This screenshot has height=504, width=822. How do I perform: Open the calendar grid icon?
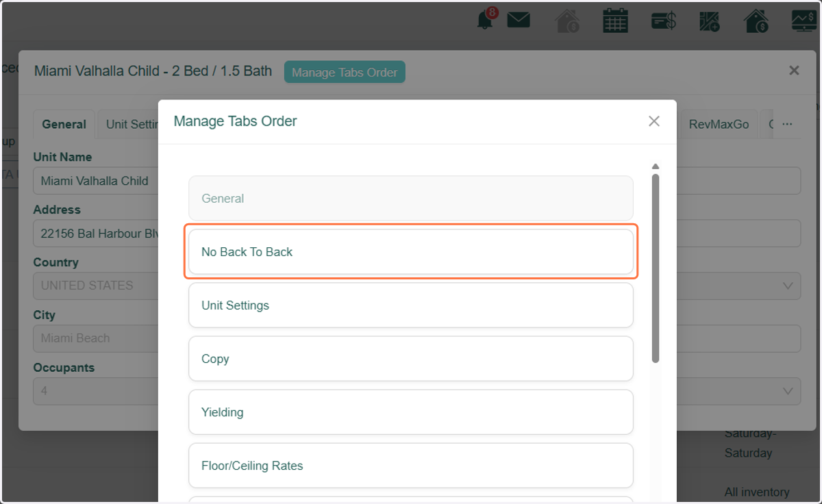click(x=615, y=21)
